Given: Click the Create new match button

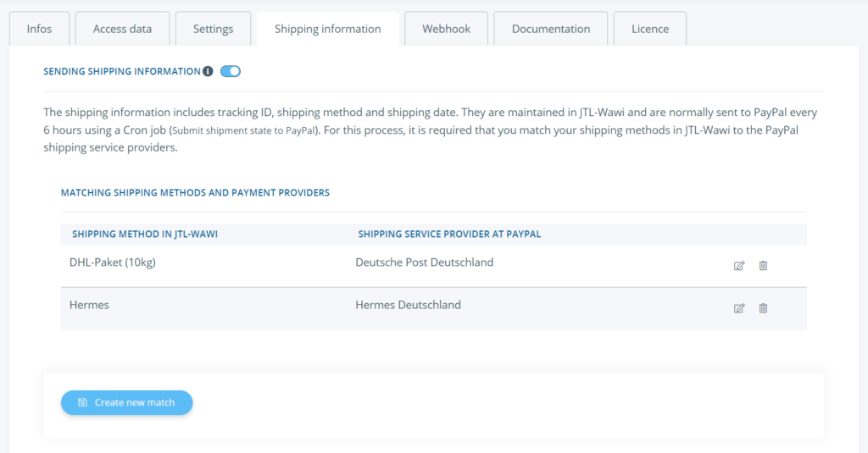Looking at the screenshot, I should pyautogui.click(x=127, y=403).
